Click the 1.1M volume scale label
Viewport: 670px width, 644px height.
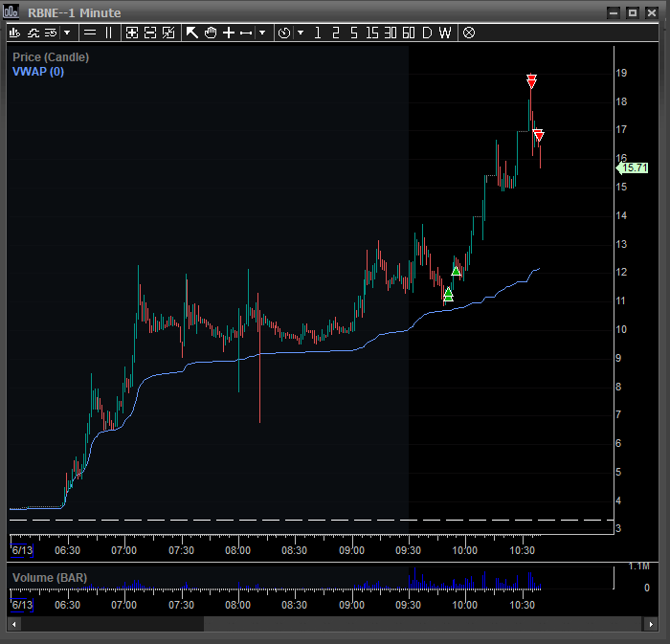pyautogui.click(x=638, y=566)
